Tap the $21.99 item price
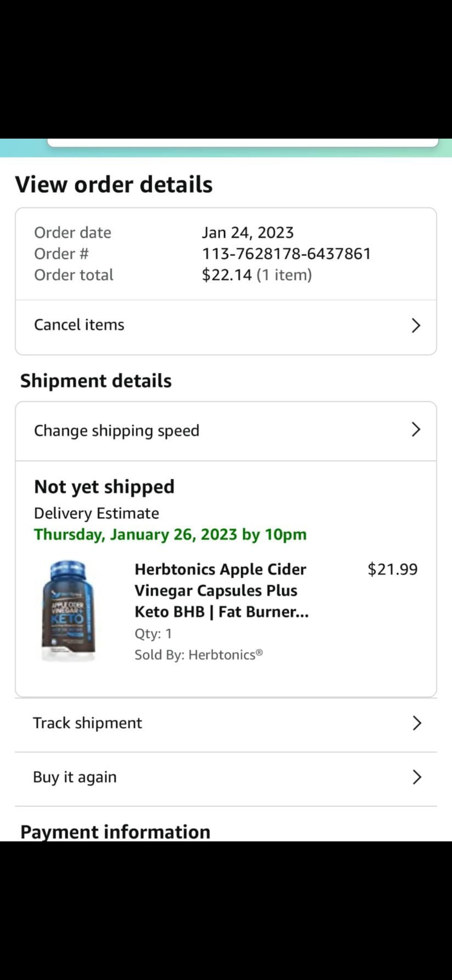Screen dimensions: 452x980 point(392,570)
